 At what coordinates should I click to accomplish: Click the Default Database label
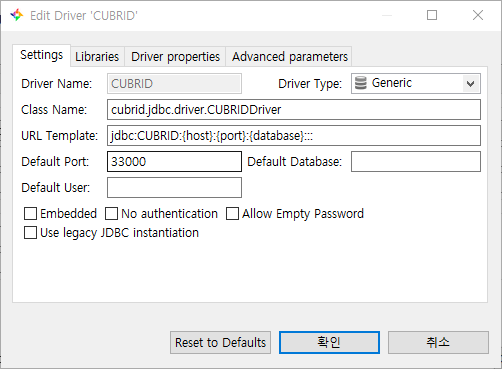[x=295, y=162]
